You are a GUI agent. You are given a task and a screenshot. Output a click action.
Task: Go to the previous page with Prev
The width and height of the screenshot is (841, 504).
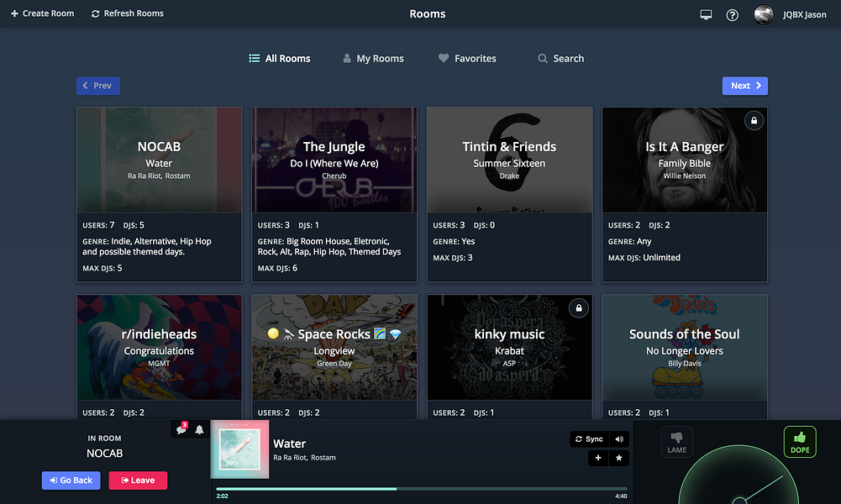98,86
